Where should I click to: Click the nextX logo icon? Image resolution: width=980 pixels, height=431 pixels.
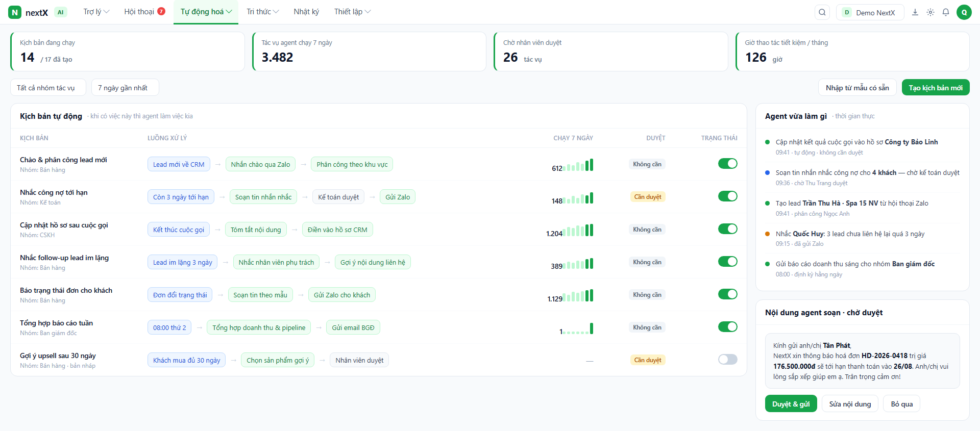15,12
